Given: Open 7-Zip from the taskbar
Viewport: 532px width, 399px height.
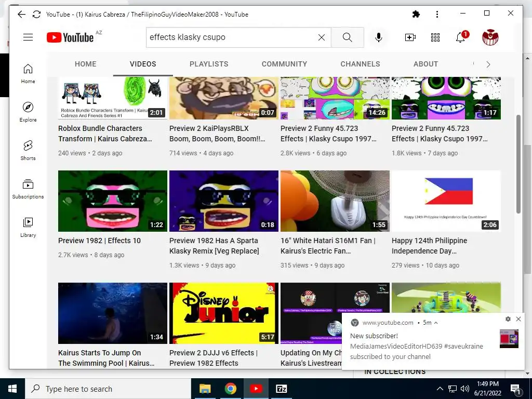Looking at the screenshot, I should point(282,389).
